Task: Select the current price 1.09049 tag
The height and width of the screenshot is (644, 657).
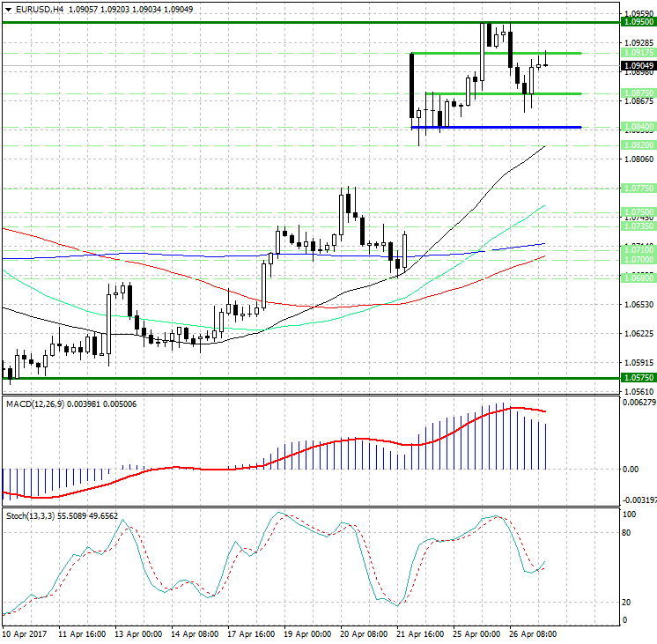Action: click(x=639, y=65)
